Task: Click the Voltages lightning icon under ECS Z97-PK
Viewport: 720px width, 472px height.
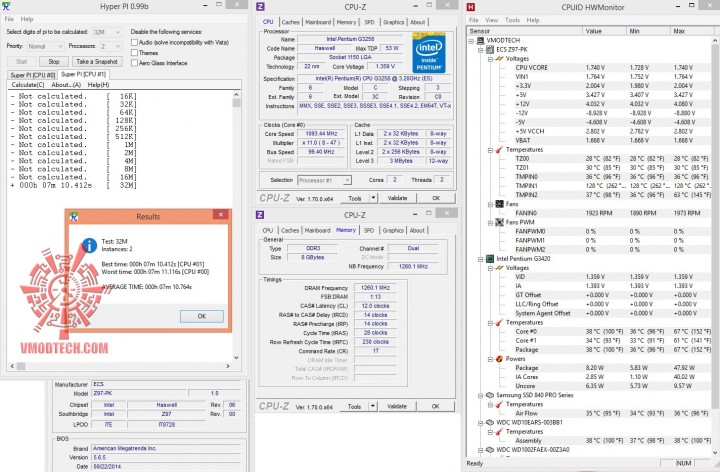Action: pos(500,59)
